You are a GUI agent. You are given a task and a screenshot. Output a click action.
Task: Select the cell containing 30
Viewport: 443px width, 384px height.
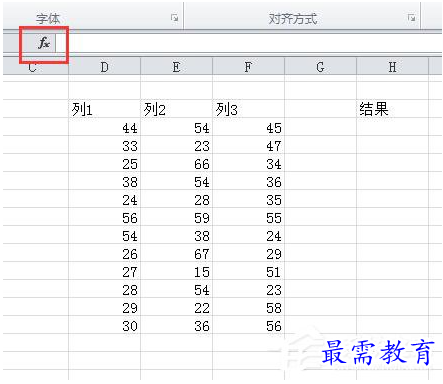click(x=105, y=325)
